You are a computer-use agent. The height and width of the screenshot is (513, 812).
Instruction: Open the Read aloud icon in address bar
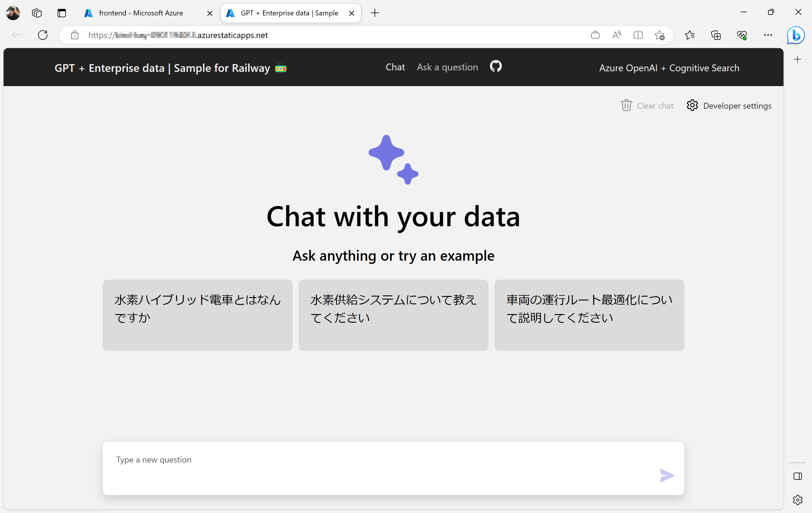616,35
